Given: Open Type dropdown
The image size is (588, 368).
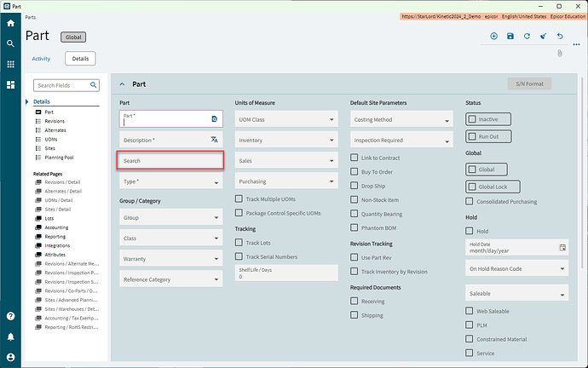Looking at the screenshot, I should (x=171, y=181).
